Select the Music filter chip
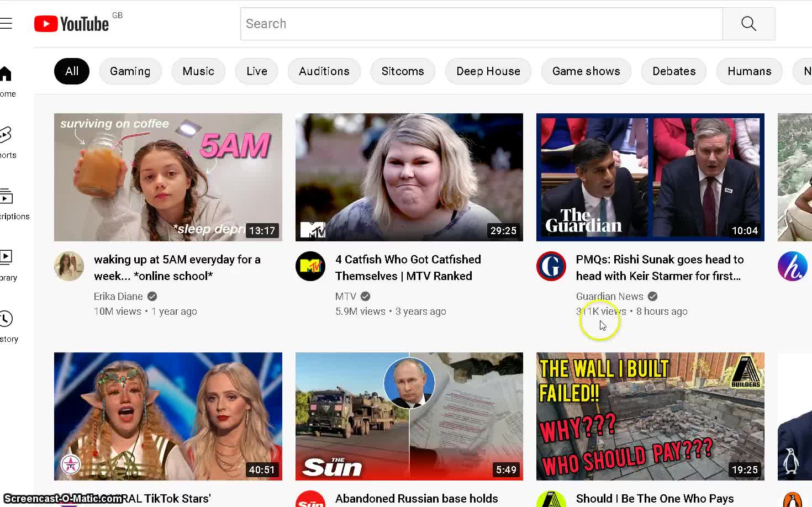Viewport: 812px width, 507px height. coord(198,71)
